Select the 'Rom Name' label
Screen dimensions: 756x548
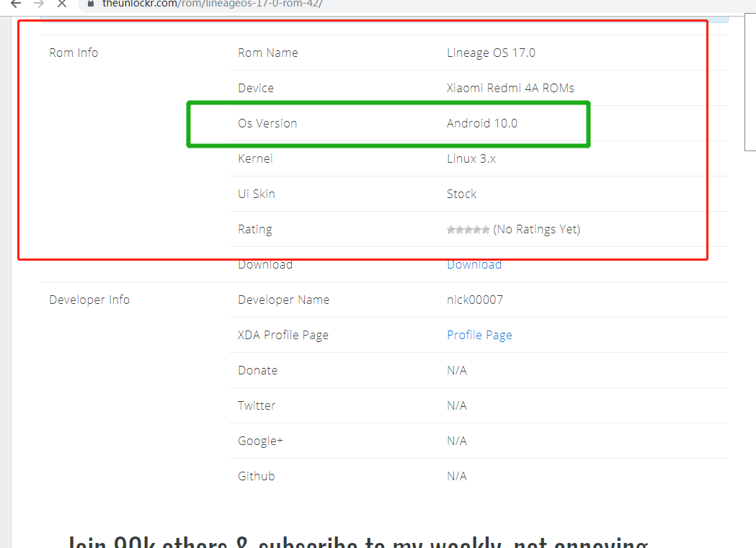268,53
